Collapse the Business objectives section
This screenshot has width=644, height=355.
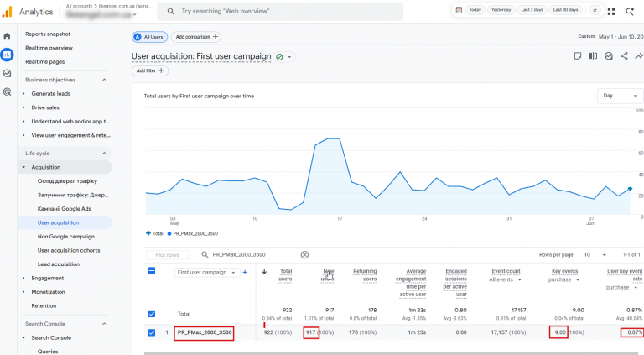click(x=104, y=80)
